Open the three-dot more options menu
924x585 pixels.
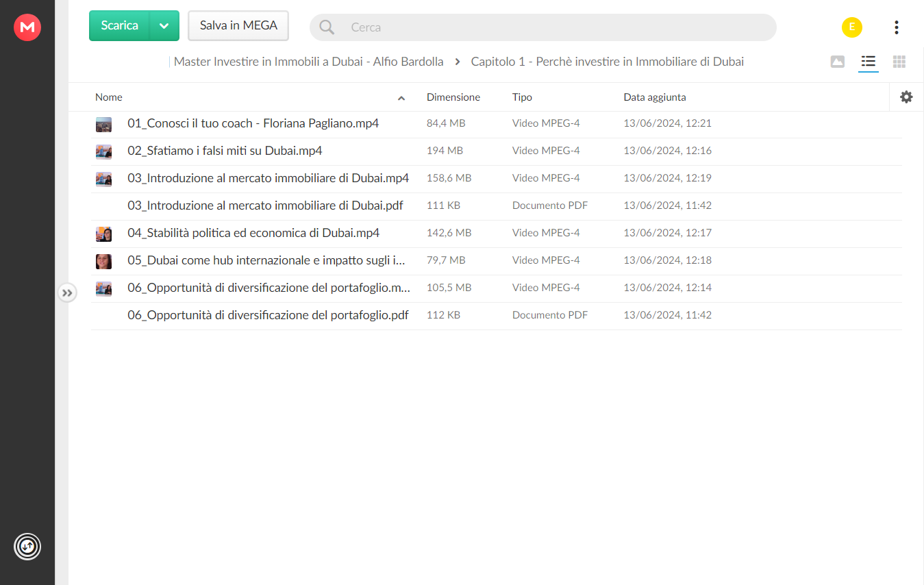(x=897, y=27)
